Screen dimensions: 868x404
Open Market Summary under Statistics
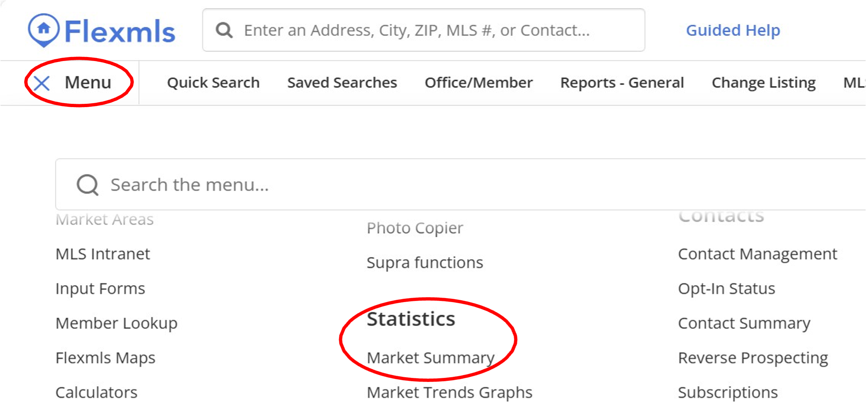(x=431, y=358)
